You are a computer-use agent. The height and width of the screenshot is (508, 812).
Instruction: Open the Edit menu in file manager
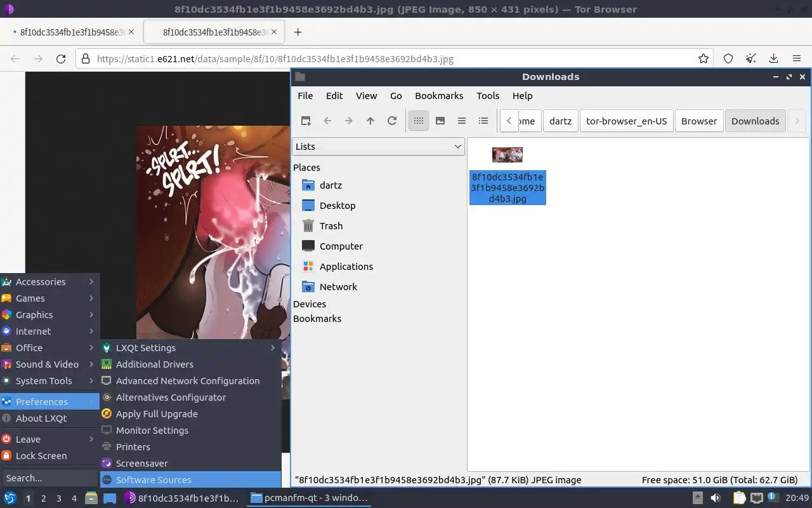[x=334, y=96]
